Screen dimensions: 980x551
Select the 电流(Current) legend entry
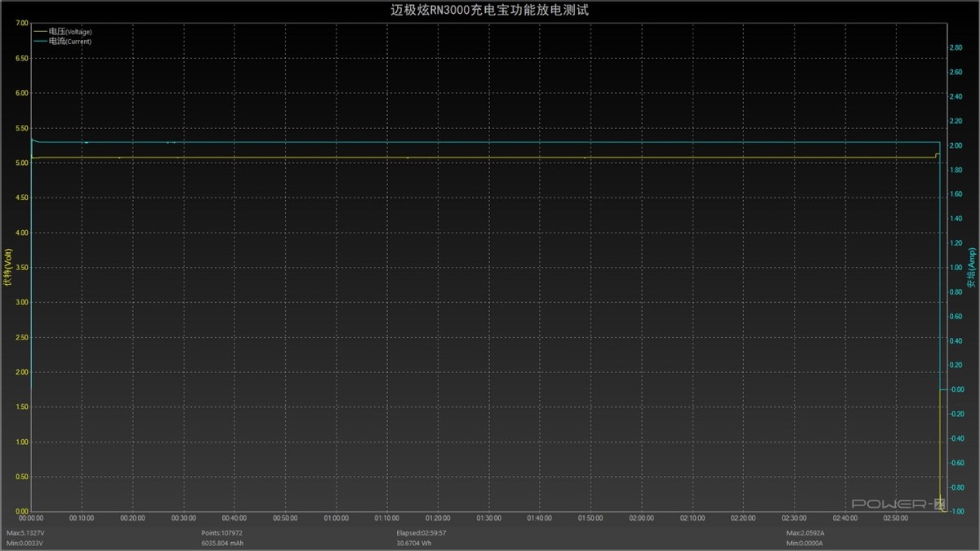63,41
